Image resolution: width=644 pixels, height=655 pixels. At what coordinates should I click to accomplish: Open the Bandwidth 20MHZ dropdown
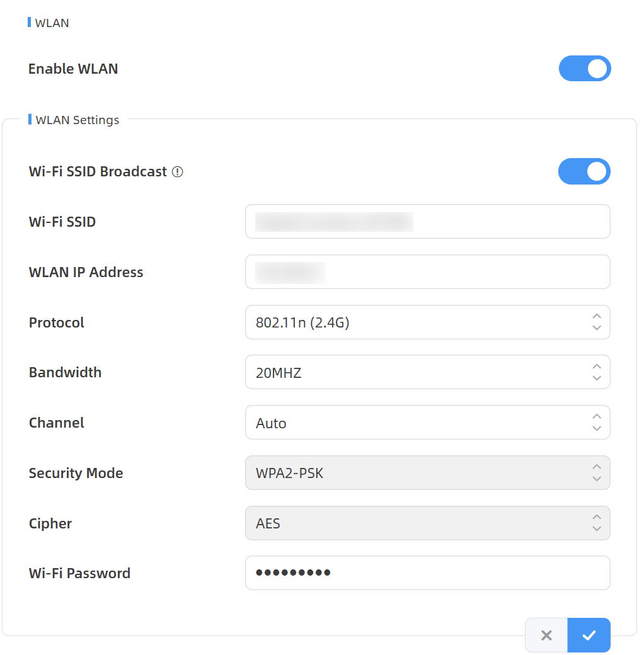427,372
